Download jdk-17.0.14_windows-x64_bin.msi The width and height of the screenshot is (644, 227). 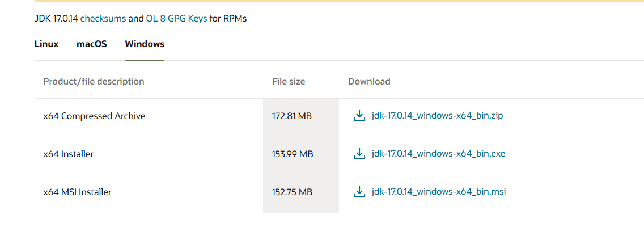439,192
